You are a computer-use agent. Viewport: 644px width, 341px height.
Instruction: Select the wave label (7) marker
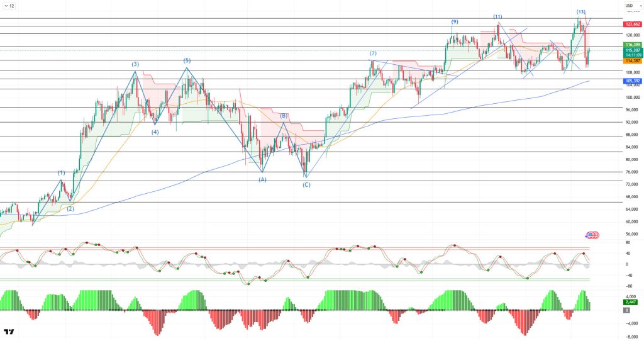373,53
